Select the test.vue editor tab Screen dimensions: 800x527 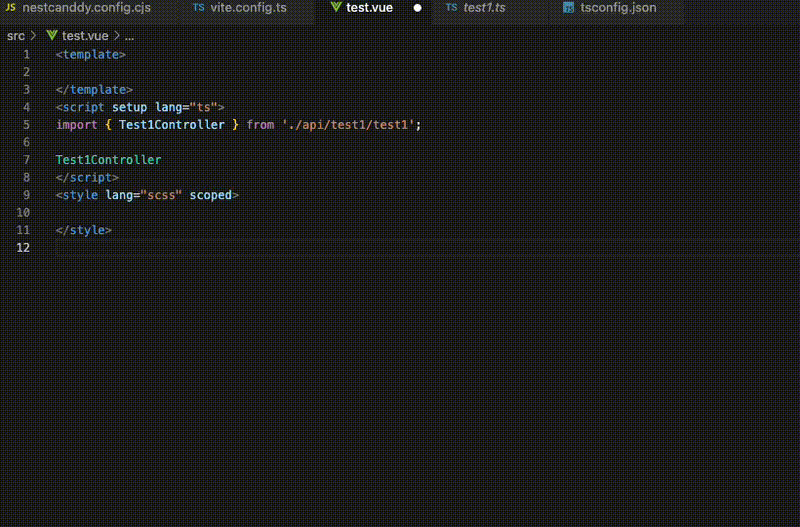(x=369, y=8)
